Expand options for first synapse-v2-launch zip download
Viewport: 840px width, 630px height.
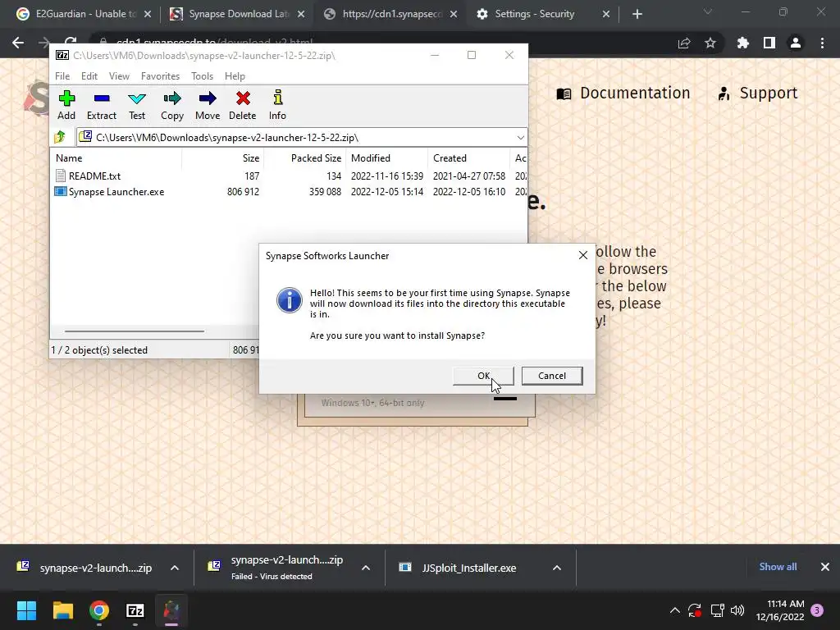click(x=175, y=568)
